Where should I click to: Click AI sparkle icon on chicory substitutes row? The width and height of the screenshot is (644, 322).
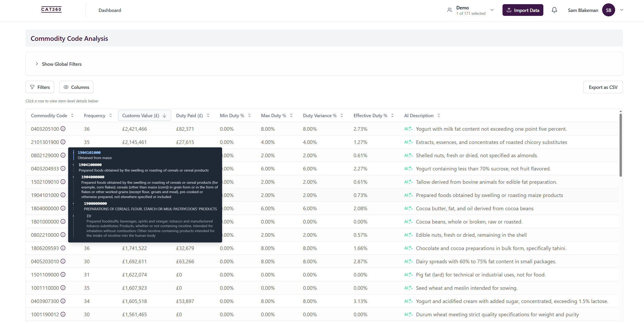point(408,142)
